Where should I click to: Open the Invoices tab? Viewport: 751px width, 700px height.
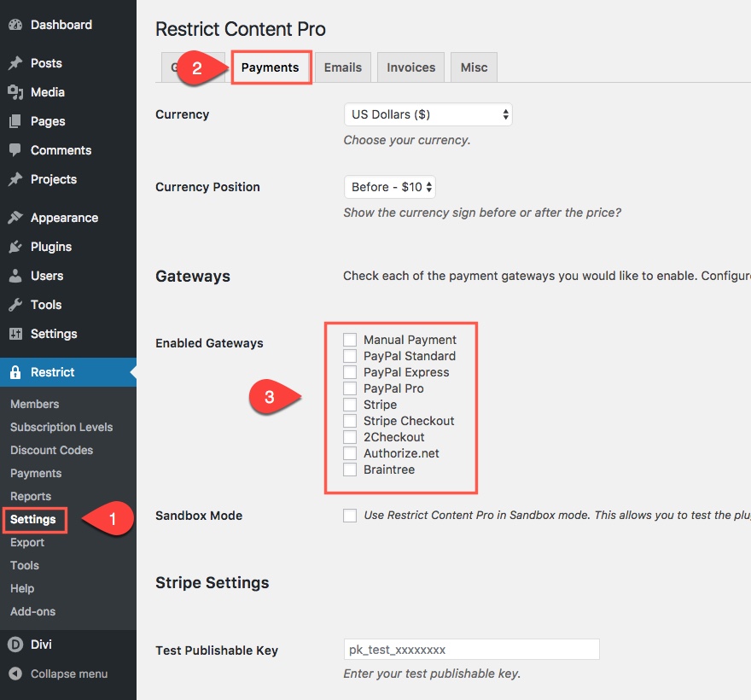click(411, 67)
